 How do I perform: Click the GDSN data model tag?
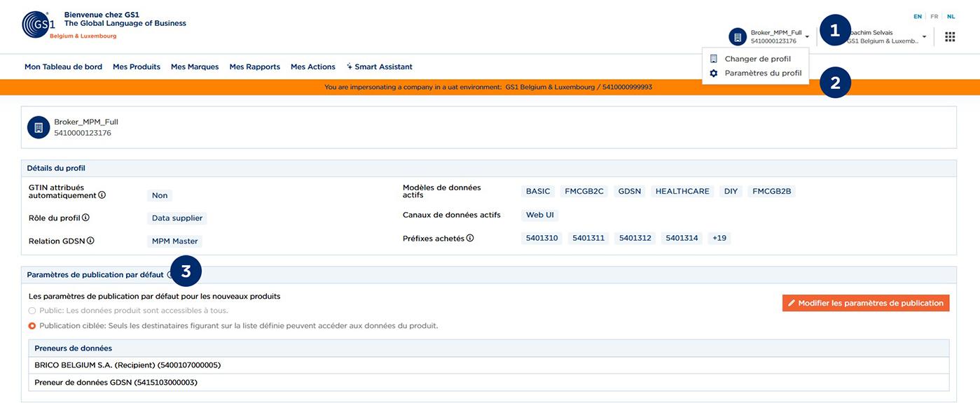click(630, 191)
